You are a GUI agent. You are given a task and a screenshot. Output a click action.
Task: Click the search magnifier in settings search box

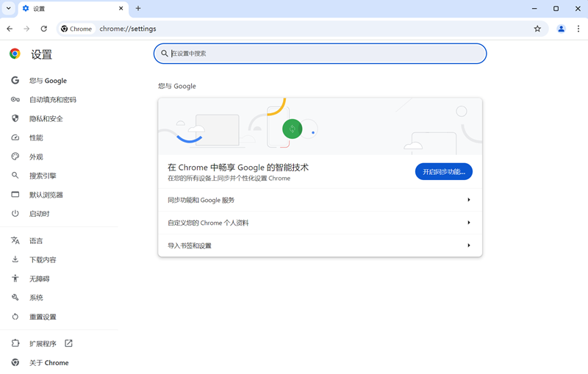point(164,54)
